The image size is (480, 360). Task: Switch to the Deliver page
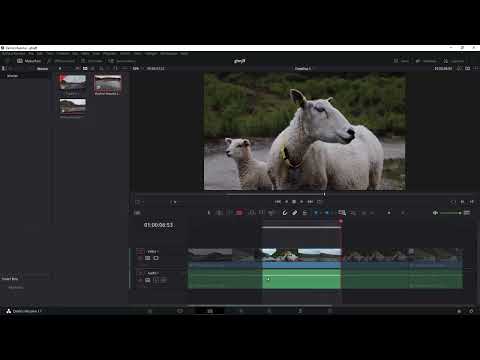tap(330, 311)
